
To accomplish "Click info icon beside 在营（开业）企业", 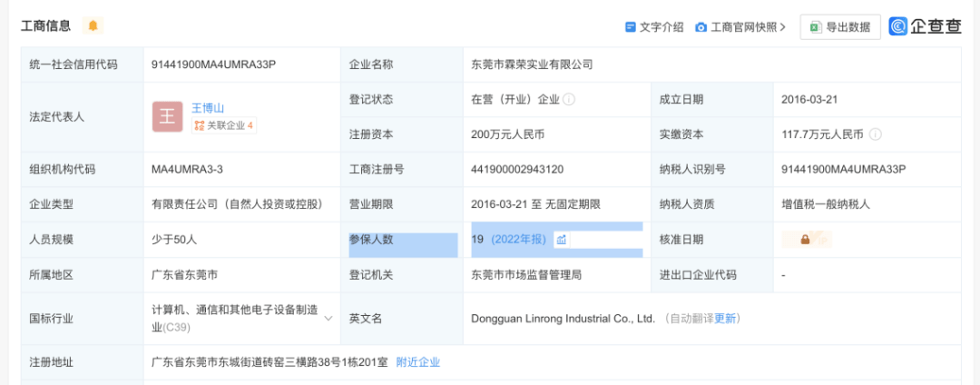I will pyautogui.click(x=569, y=99).
